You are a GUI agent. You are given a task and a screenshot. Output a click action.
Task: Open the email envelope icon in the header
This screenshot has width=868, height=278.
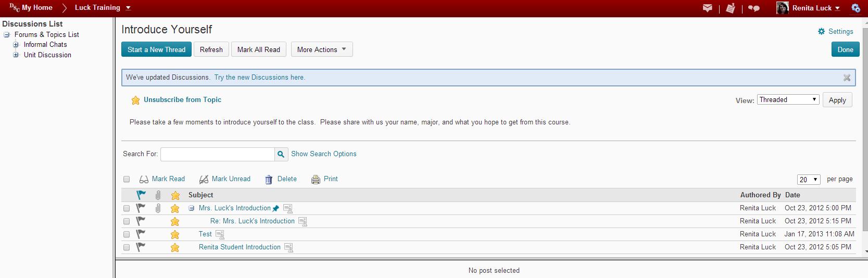click(x=707, y=8)
